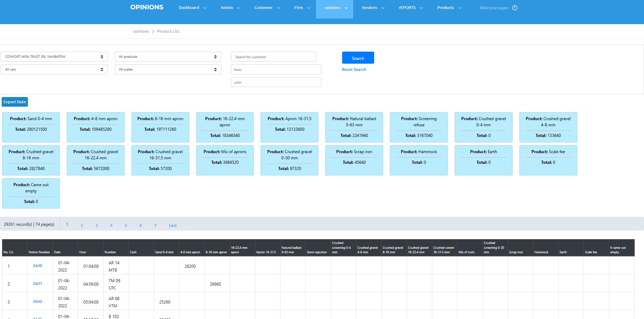Click the breadcrumb chevron separator icon
The height and width of the screenshot is (319, 644).
[x=153, y=32]
